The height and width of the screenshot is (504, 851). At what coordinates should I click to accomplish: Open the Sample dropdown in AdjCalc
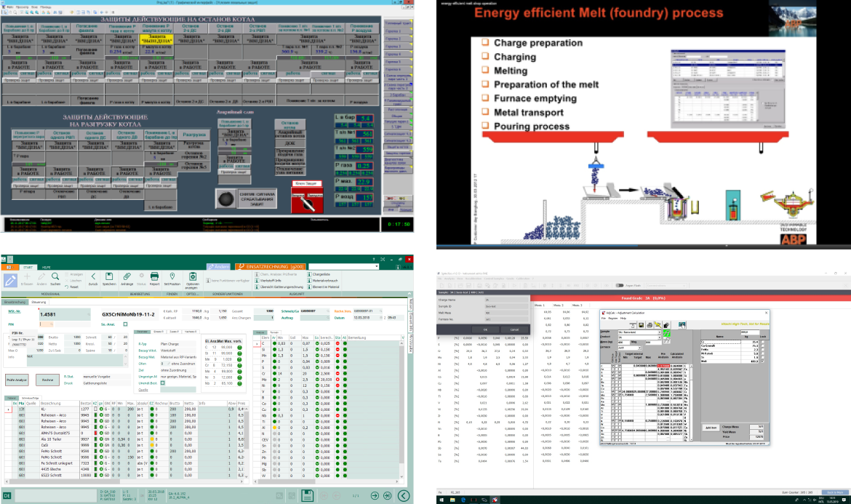(x=660, y=332)
